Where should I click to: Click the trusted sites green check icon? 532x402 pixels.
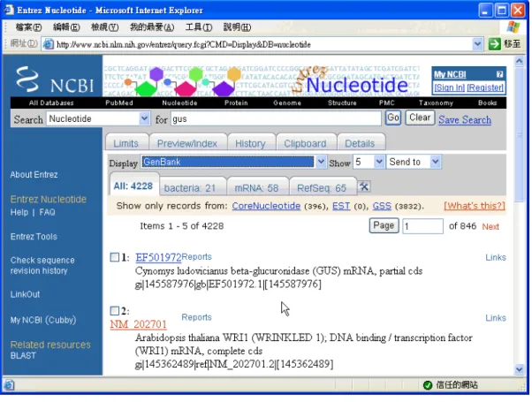pyautogui.click(x=428, y=384)
